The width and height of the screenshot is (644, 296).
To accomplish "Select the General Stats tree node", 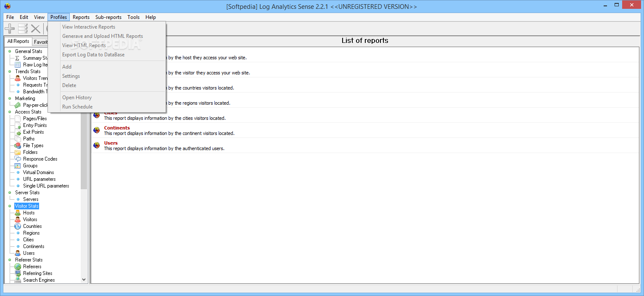I will coord(29,51).
